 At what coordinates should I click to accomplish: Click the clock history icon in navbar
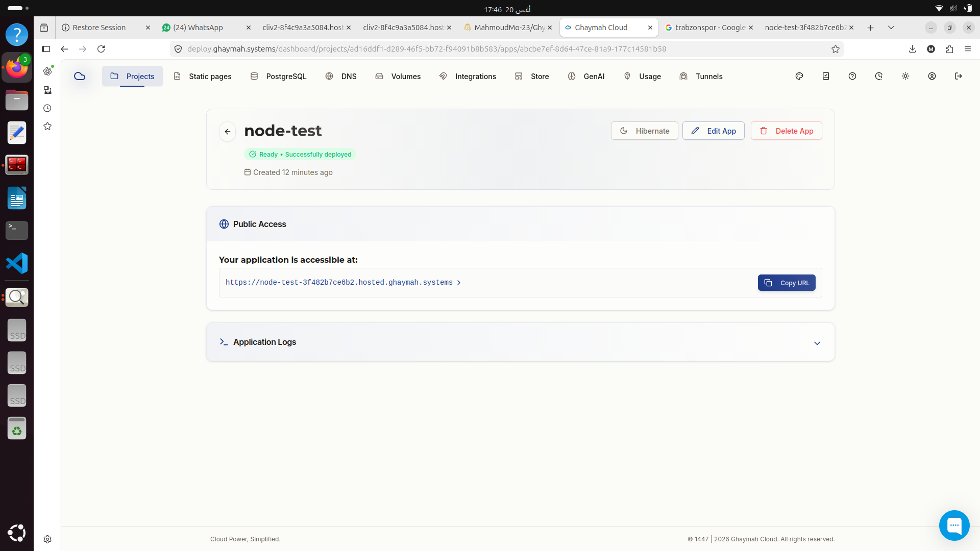[x=879, y=77]
